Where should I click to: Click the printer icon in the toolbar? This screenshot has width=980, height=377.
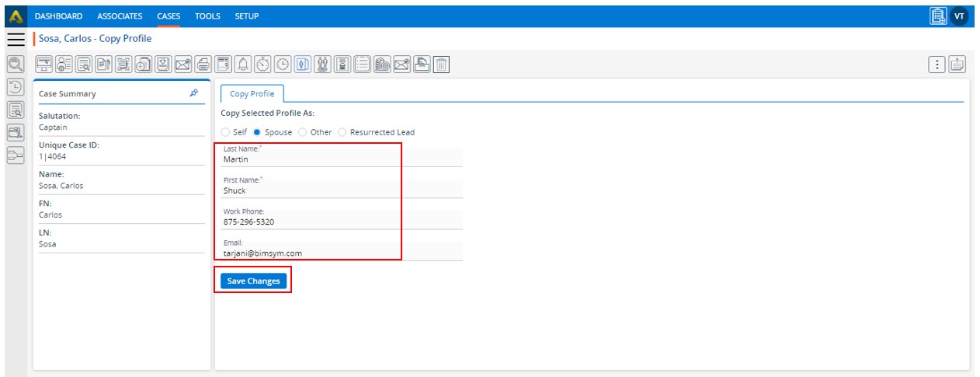[203, 65]
